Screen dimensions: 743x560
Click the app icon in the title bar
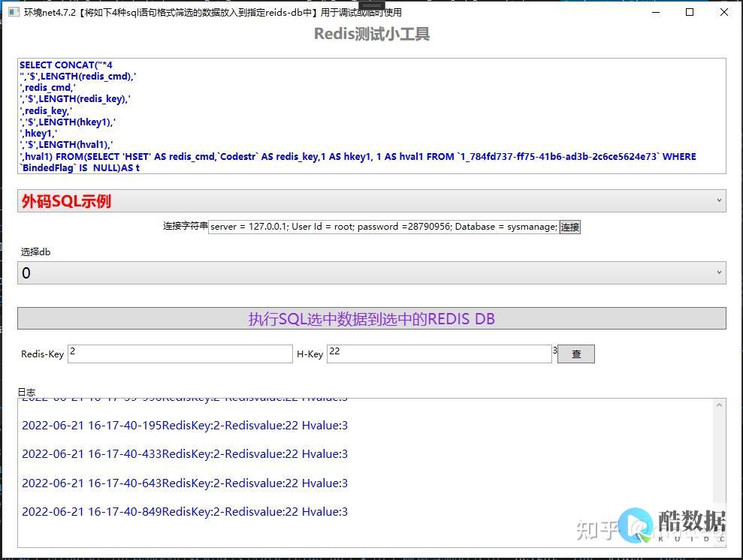14,12
